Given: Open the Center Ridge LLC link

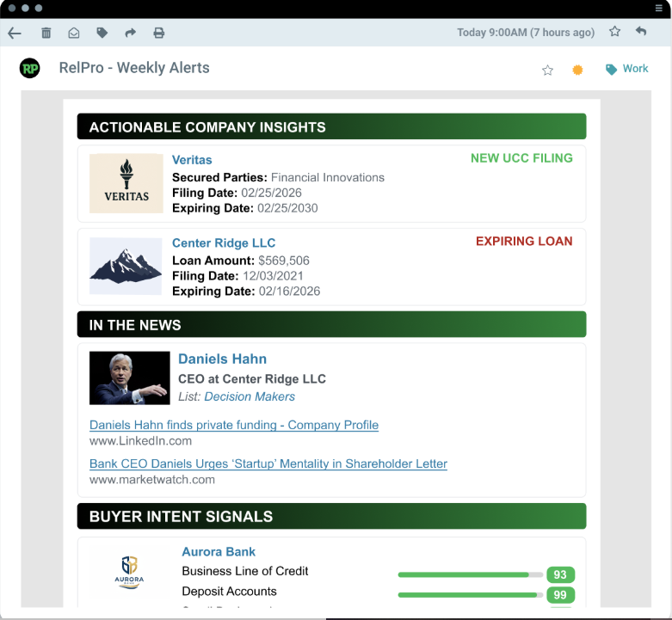Looking at the screenshot, I should tap(224, 242).
